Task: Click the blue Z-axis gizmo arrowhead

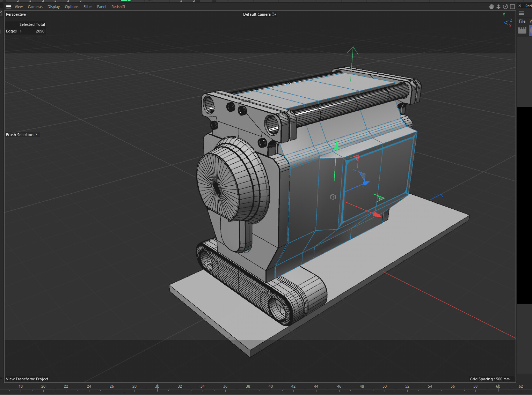Action: click(365, 183)
